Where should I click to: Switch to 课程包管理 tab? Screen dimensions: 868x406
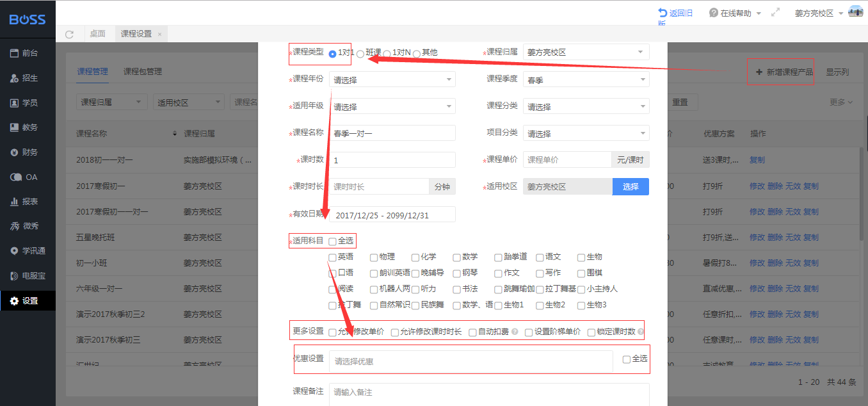pyautogui.click(x=143, y=72)
